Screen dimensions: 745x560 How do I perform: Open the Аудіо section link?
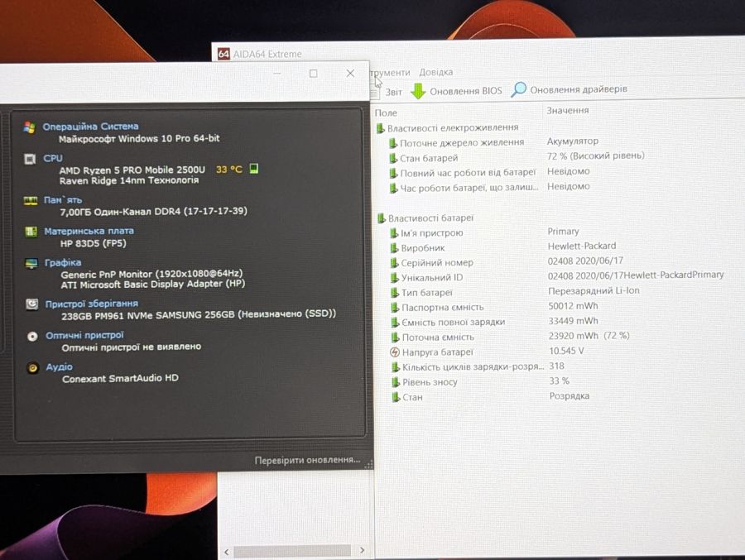[60, 366]
